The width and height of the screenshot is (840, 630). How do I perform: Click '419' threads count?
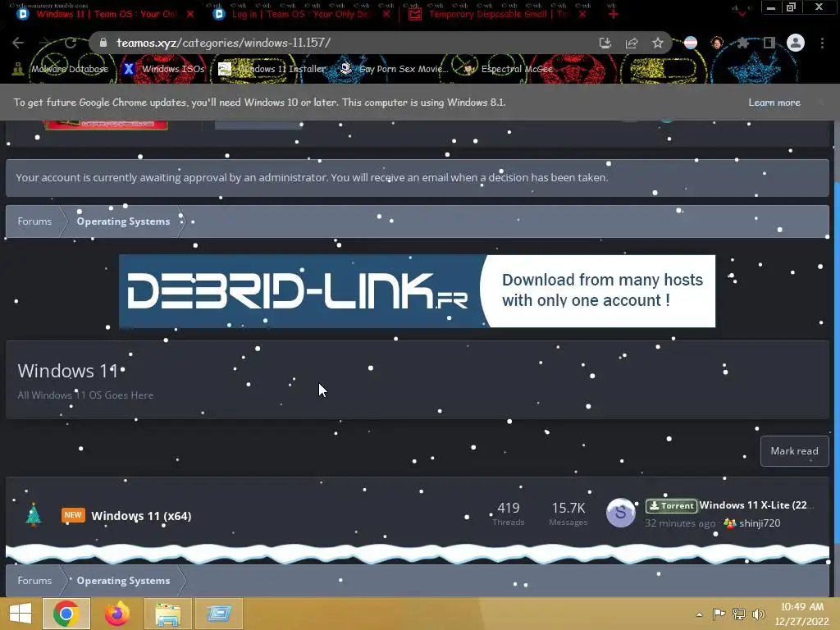pyautogui.click(x=509, y=508)
